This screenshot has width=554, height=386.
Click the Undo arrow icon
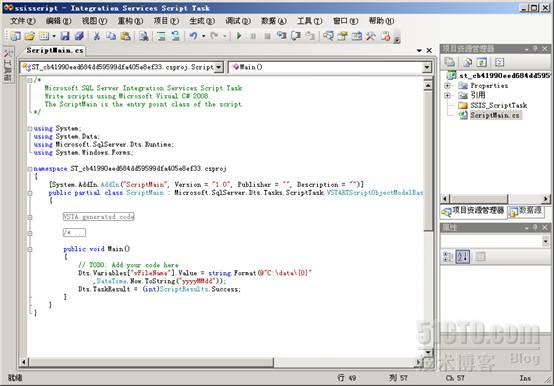[193, 36]
